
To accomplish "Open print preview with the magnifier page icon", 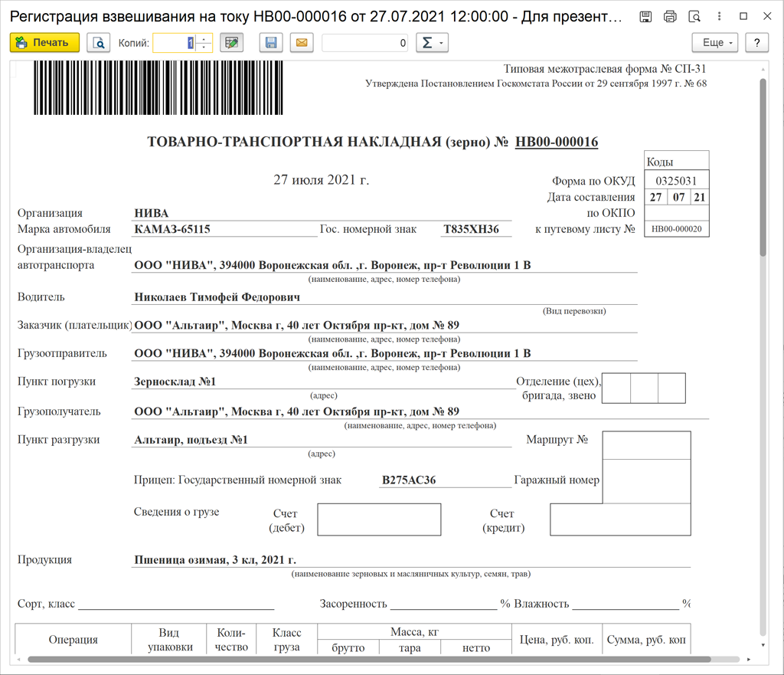I will pos(98,43).
